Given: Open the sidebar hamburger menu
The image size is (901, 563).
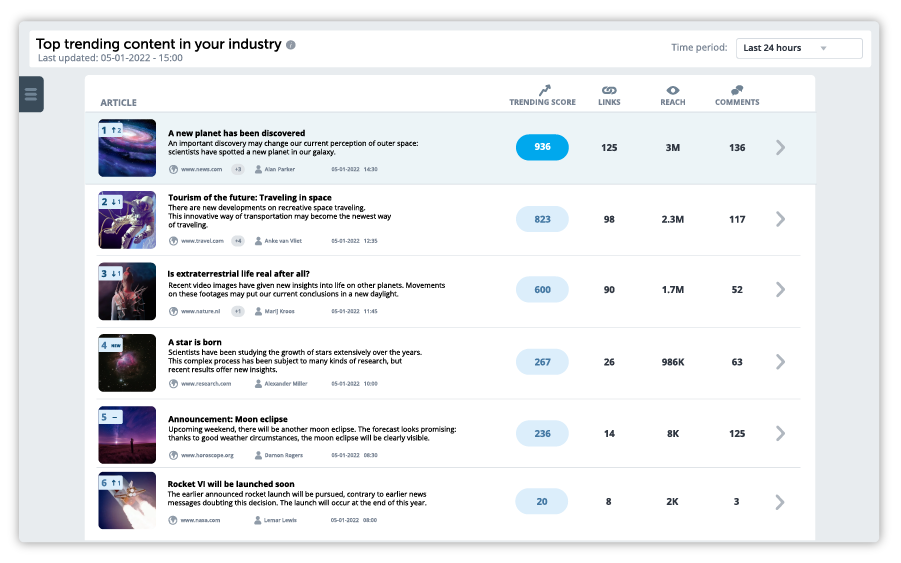Looking at the screenshot, I should 31,94.
